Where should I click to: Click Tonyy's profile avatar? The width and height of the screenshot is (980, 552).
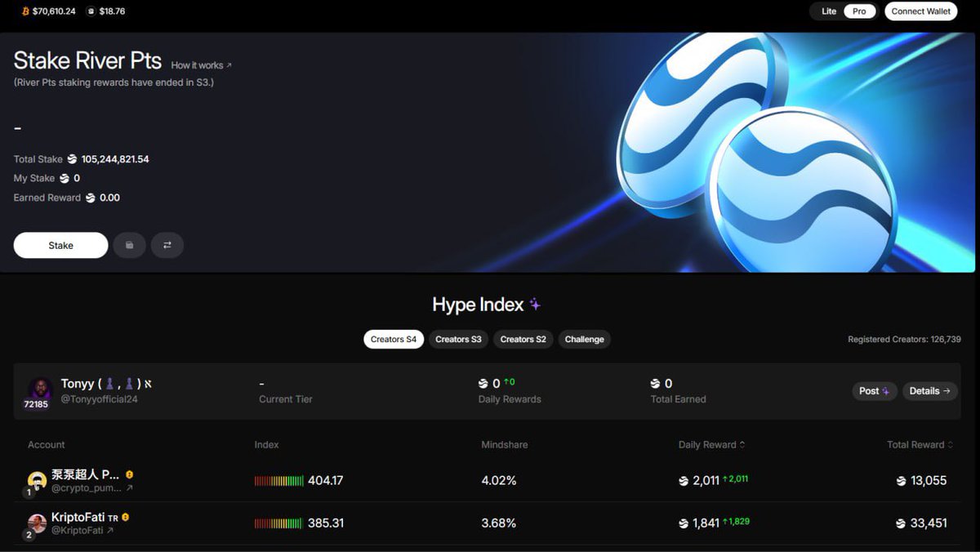click(x=39, y=390)
